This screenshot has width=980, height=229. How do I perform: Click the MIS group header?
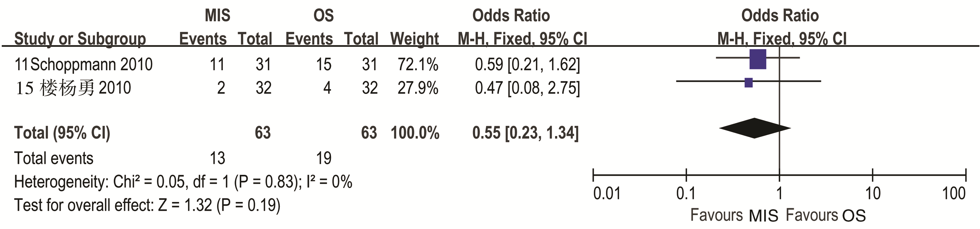[217, 16]
